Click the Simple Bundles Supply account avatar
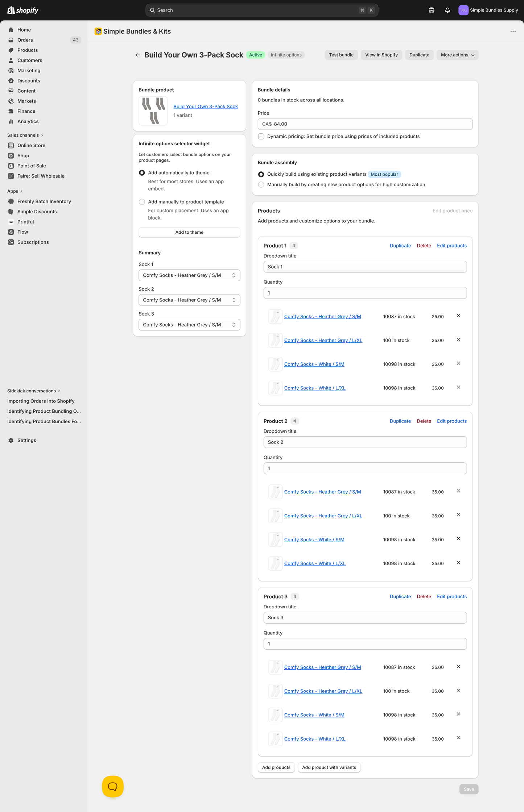Image resolution: width=524 pixels, height=812 pixels. (463, 10)
